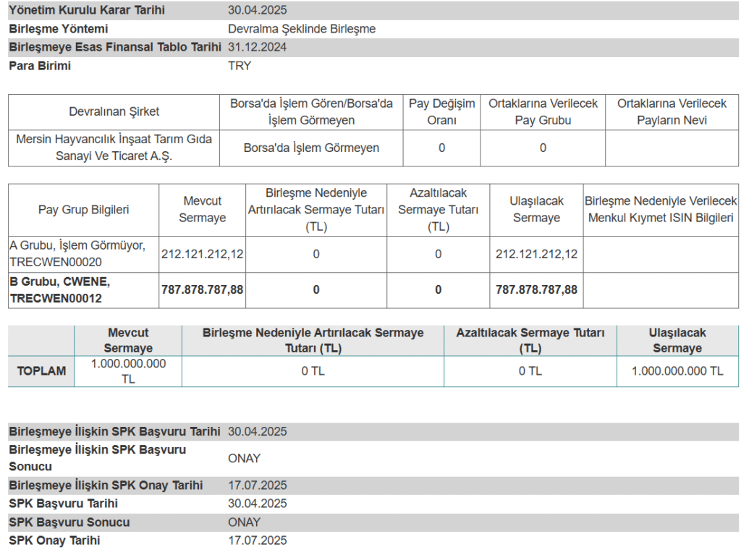Select the Mersin Hayvancılık company name cell
The width and height of the screenshot is (741, 560).
coord(114,148)
